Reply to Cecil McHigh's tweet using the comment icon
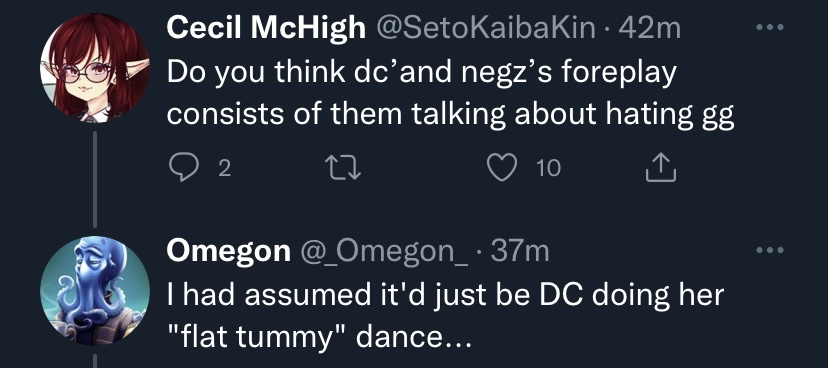This screenshot has height=368, width=828. coord(182,168)
